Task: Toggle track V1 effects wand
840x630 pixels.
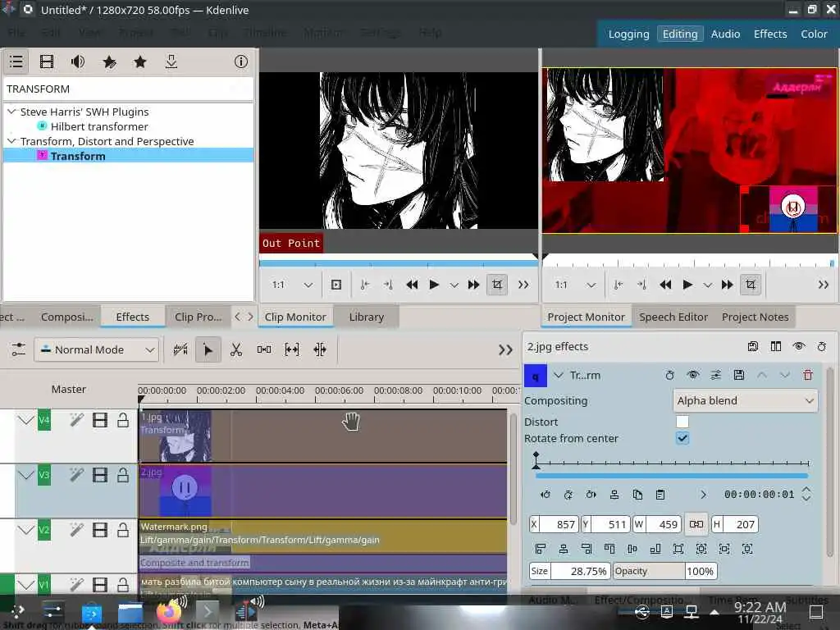Action: tap(76, 584)
